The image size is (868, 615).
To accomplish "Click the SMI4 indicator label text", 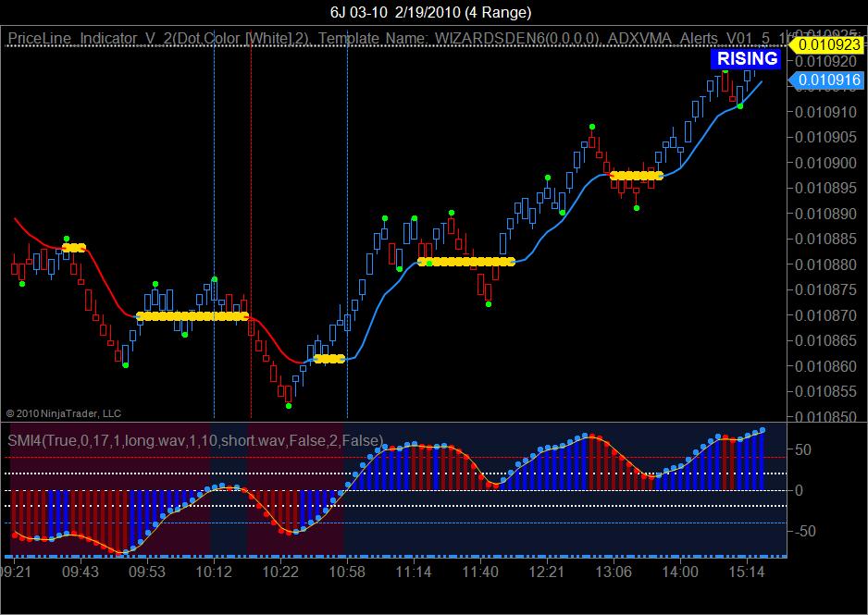I will 195,441.
